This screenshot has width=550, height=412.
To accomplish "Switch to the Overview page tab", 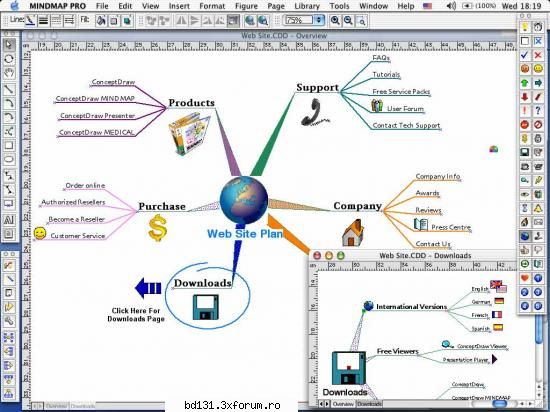I will coord(343,404).
